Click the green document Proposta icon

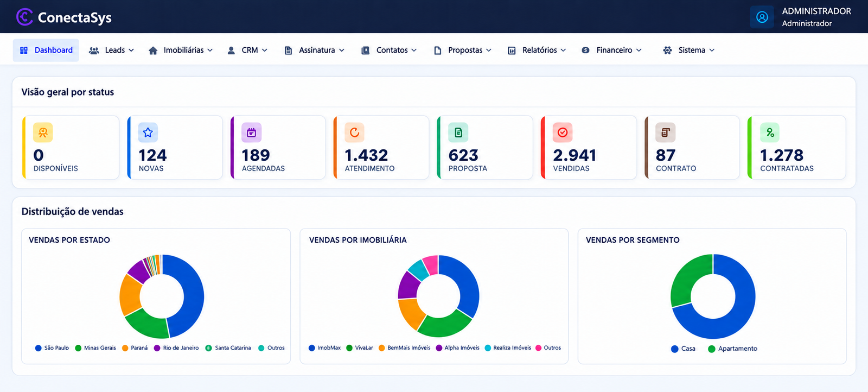(x=458, y=132)
